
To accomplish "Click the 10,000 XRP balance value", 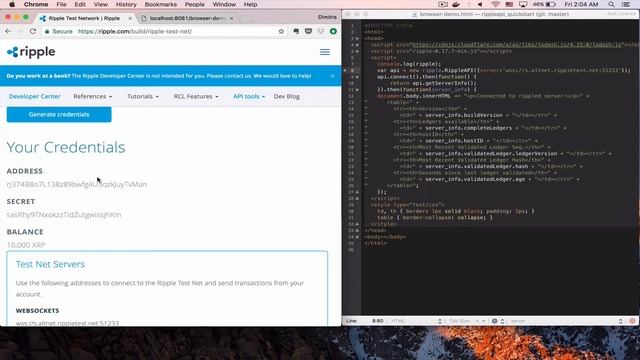I will [26, 245].
